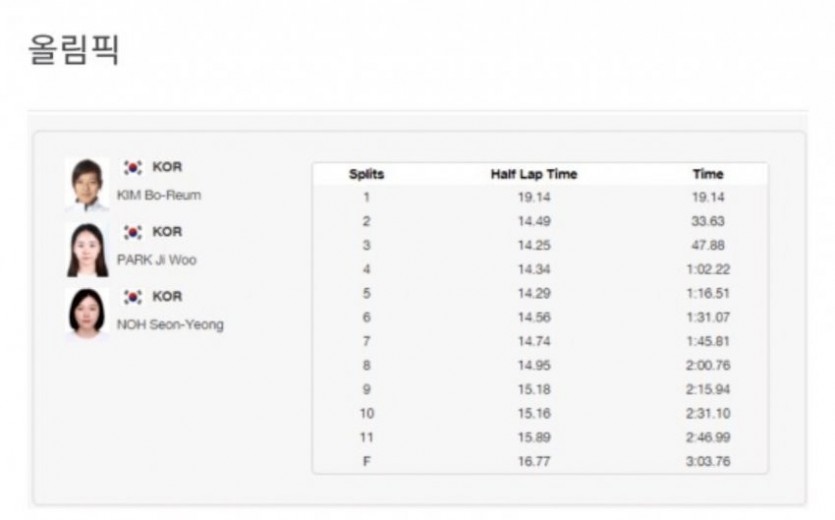This screenshot has width=835, height=520.
Task: Click the Splits column header
Action: pyautogui.click(x=366, y=174)
